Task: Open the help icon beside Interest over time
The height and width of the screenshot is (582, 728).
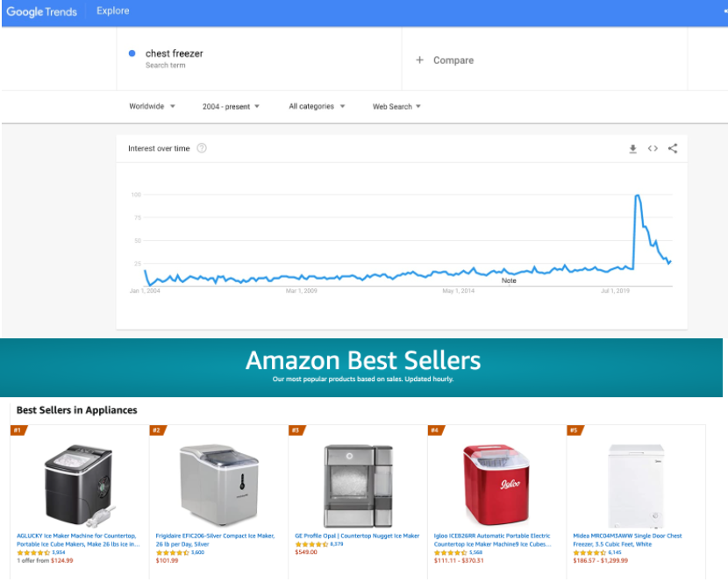Action: click(202, 148)
